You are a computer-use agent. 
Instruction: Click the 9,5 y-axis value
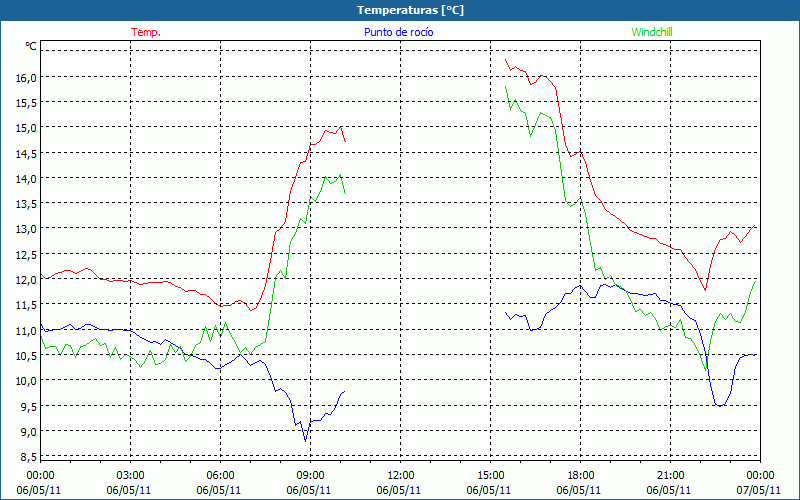(29, 406)
